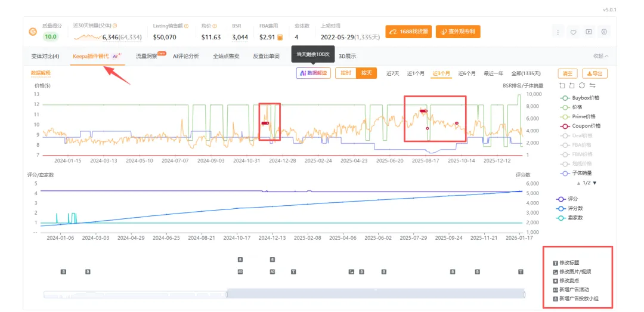644x312 pixels.
Task: Go to next legend page arrow
Action: [x=595, y=183]
